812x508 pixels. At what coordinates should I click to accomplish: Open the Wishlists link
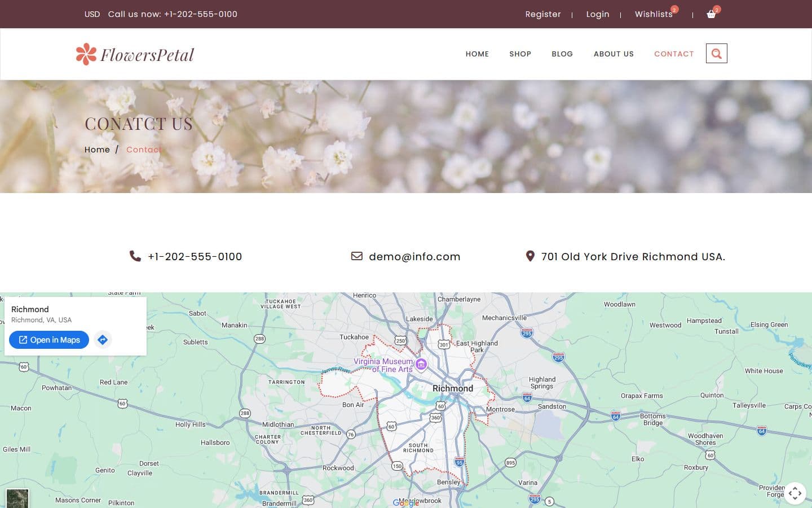pos(654,14)
